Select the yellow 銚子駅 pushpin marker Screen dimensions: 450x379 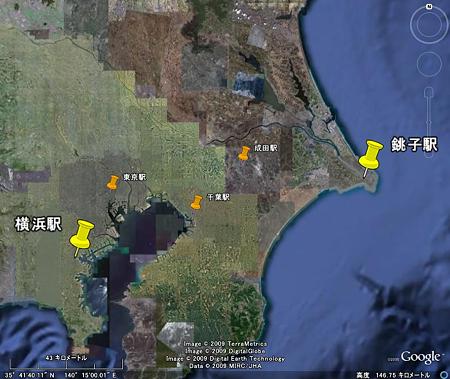(370, 159)
